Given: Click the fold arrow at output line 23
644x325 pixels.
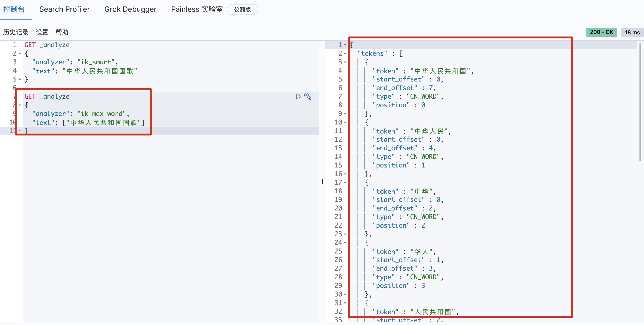Looking at the screenshot, I should click(x=345, y=234).
